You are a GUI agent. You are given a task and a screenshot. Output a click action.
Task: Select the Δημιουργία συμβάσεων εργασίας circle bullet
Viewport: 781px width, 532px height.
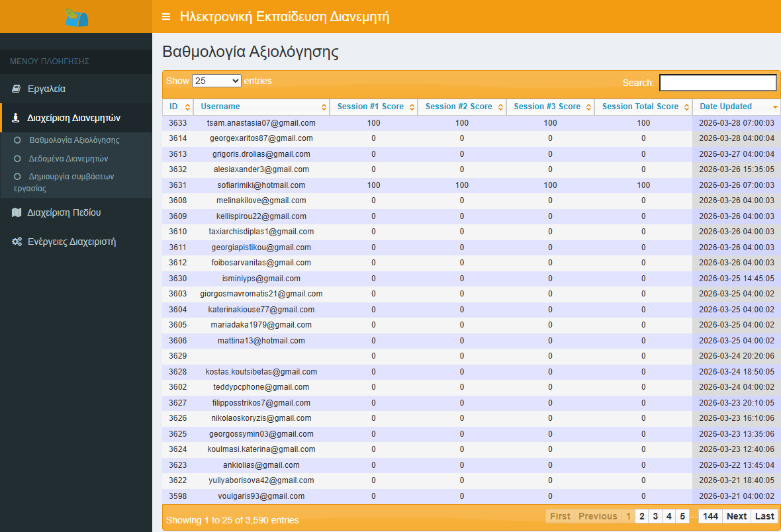click(x=18, y=177)
